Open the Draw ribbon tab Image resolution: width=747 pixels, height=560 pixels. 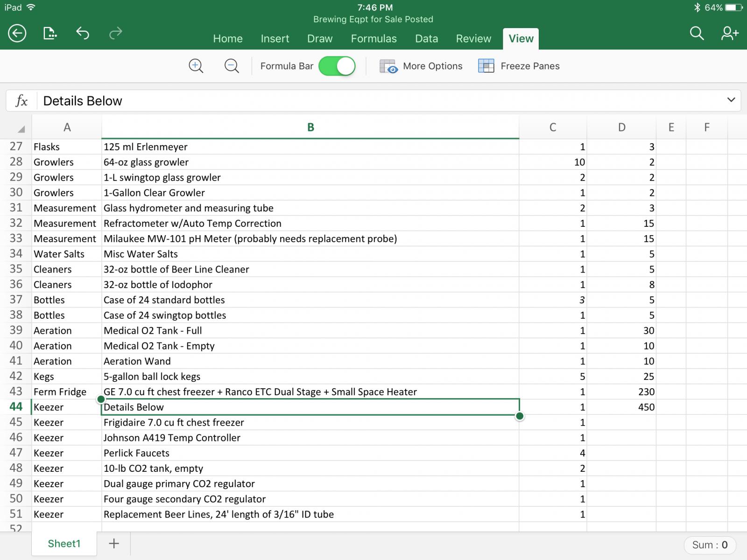coord(320,39)
